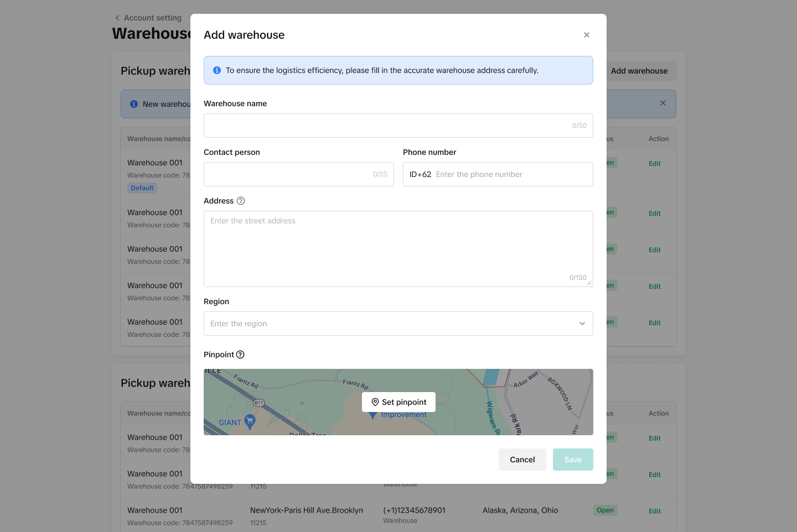Grab the address textarea resize handle
Image resolution: width=797 pixels, height=532 pixels.
589,283
